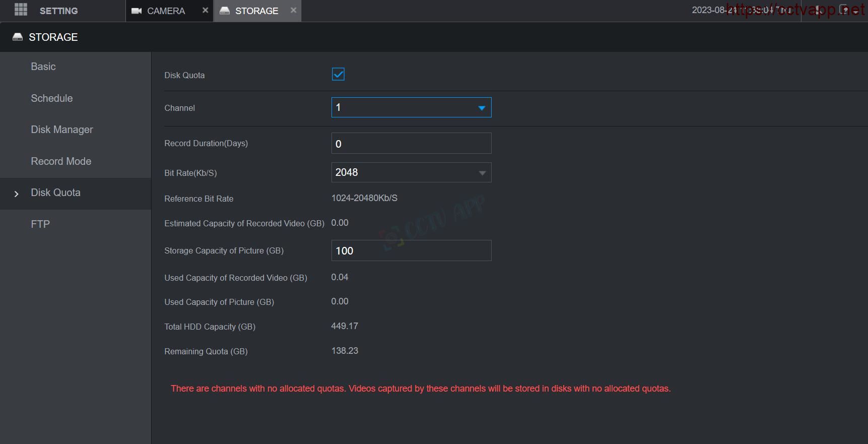This screenshot has height=444, width=868.
Task: Open the SETTING grid menu icon
Action: [x=21, y=9]
